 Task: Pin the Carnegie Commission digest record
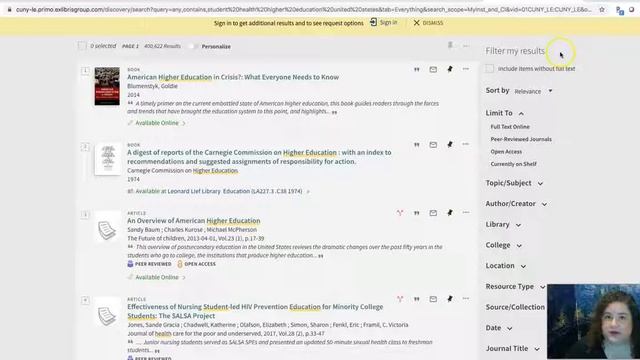point(450,144)
